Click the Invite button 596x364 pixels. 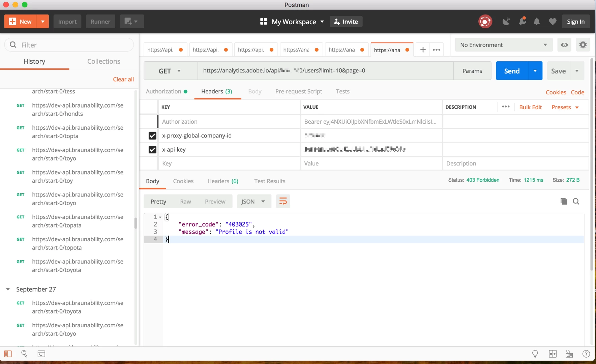[346, 22]
